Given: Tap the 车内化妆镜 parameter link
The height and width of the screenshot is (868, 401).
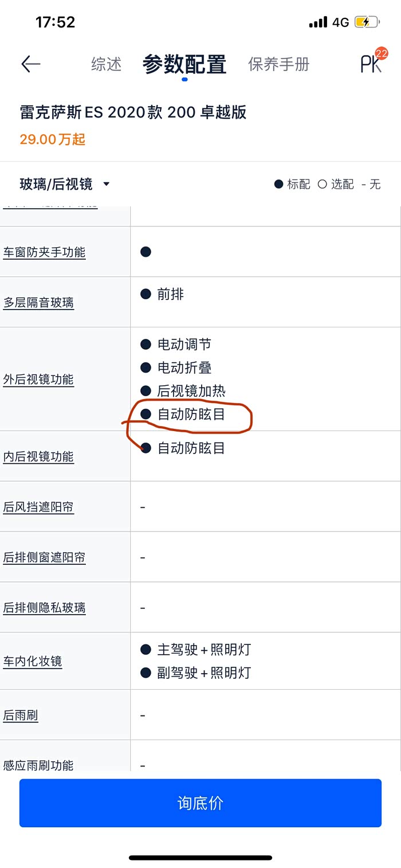Looking at the screenshot, I should (33, 661).
